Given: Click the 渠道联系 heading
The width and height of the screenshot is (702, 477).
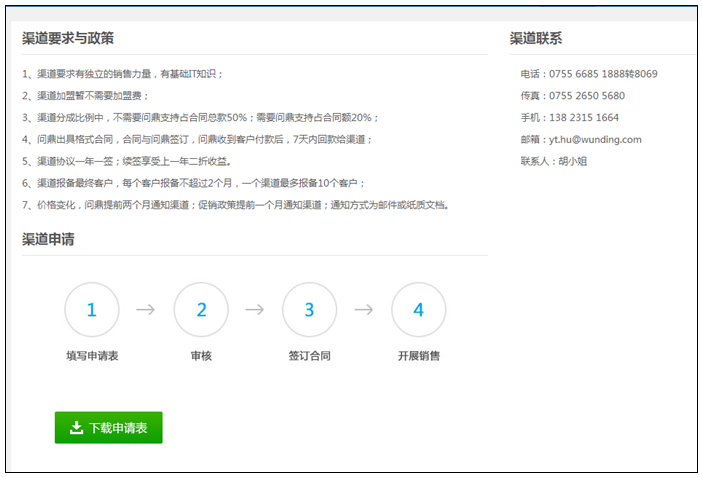Looking at the screenshot, I should 536,38.
